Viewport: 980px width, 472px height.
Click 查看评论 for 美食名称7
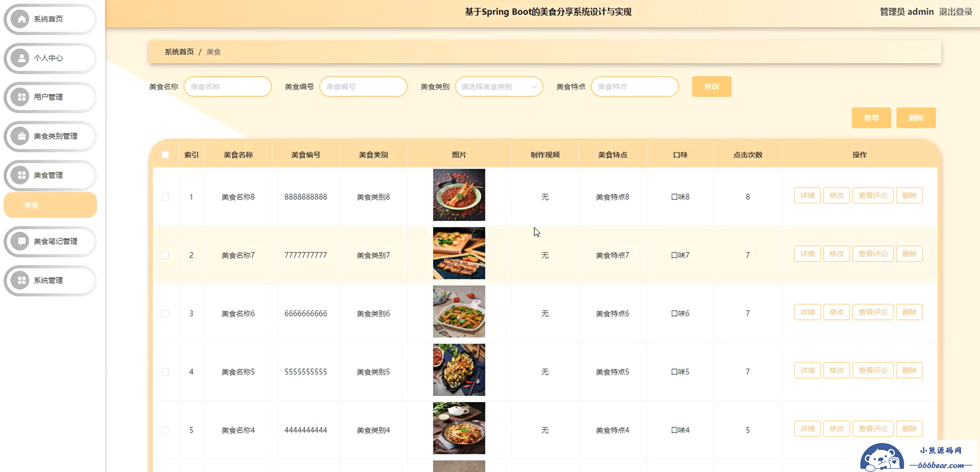click(873, 254)
